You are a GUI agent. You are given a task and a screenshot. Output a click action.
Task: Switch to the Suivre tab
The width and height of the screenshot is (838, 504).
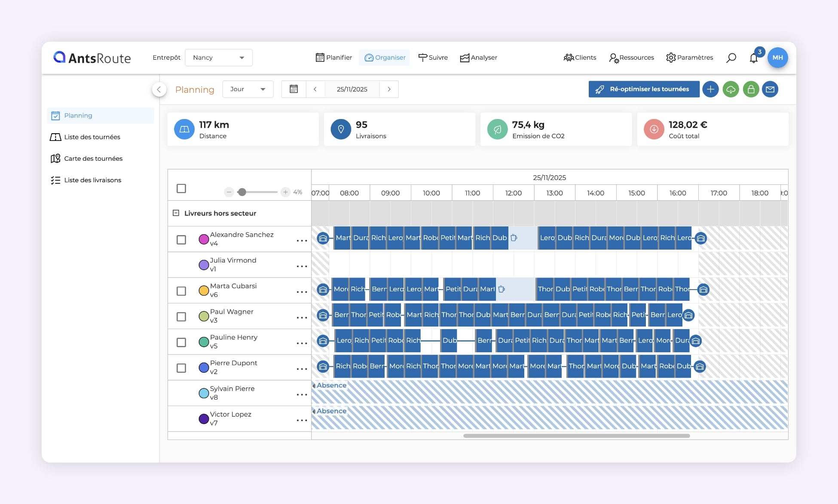tap(433, 58)
